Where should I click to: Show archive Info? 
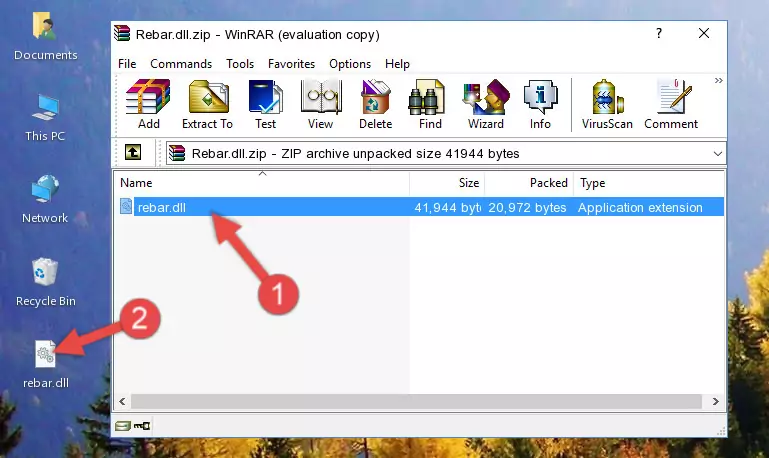[x=540, y=104]
